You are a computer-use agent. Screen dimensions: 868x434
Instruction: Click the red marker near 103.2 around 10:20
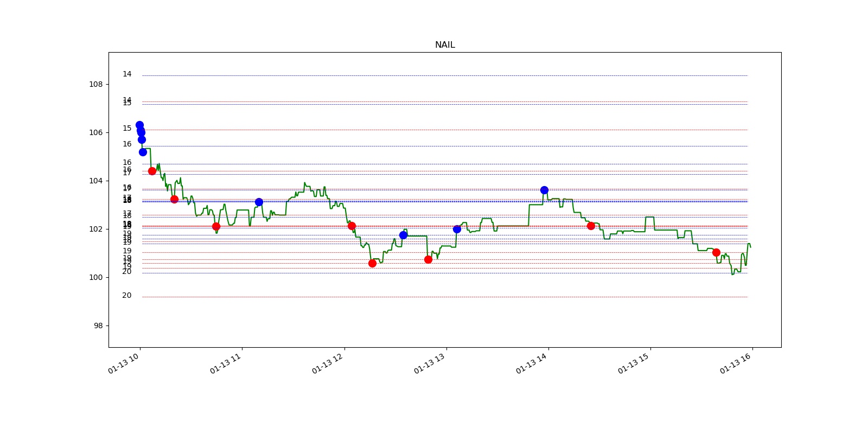click(x=174, y=199)
